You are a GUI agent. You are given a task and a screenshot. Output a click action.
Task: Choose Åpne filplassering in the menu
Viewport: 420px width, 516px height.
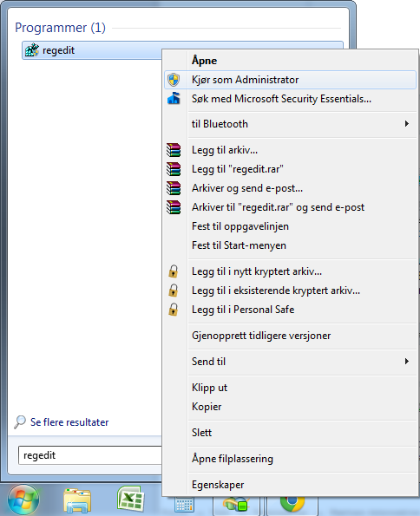coord(233,459)
